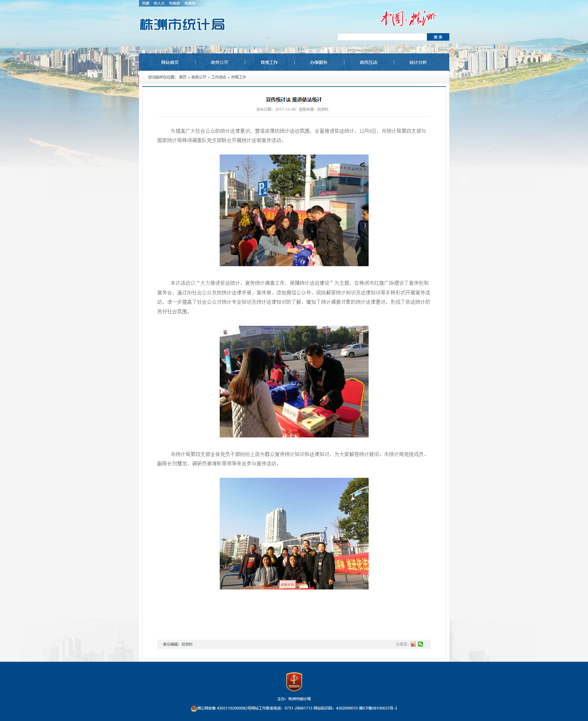The width and height of the screenshot is (588, 721).
Task: Select 办事服务 from the navigation bar
Action: coord(318,62)
